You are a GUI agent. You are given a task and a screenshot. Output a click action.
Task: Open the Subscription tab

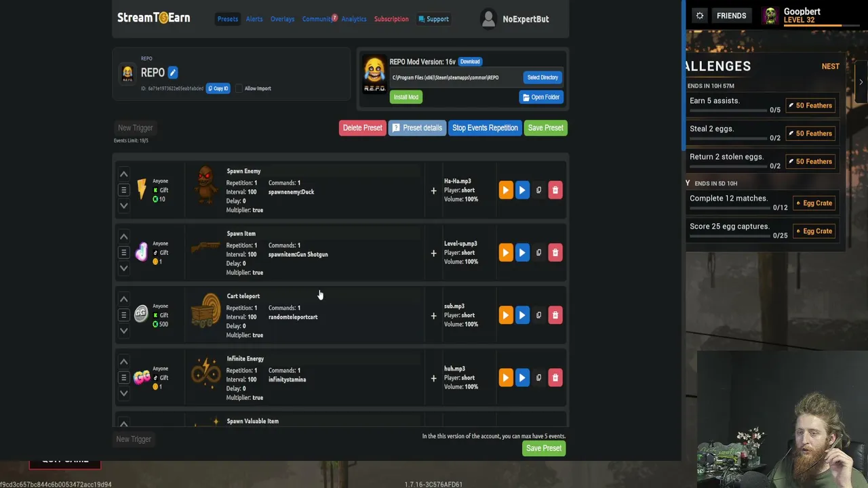tap(391, 19)
